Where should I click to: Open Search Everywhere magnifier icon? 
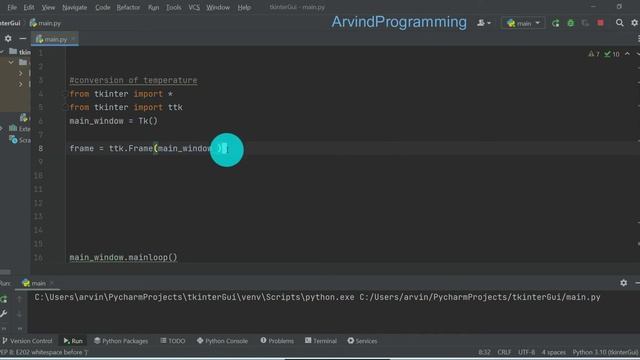tap(620, 23)
